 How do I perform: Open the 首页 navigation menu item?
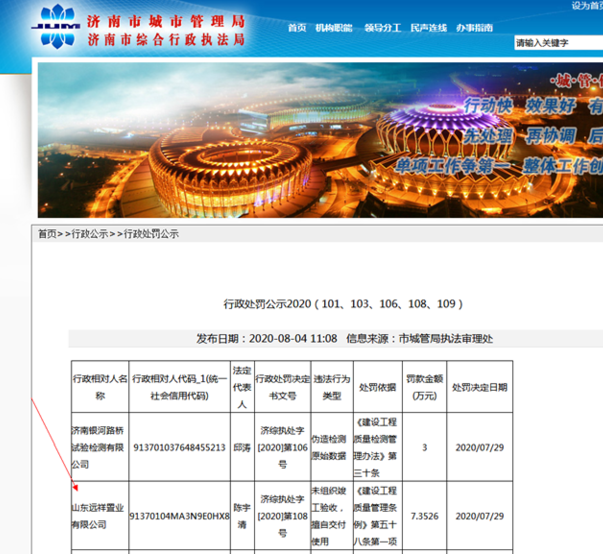(297, 28)
